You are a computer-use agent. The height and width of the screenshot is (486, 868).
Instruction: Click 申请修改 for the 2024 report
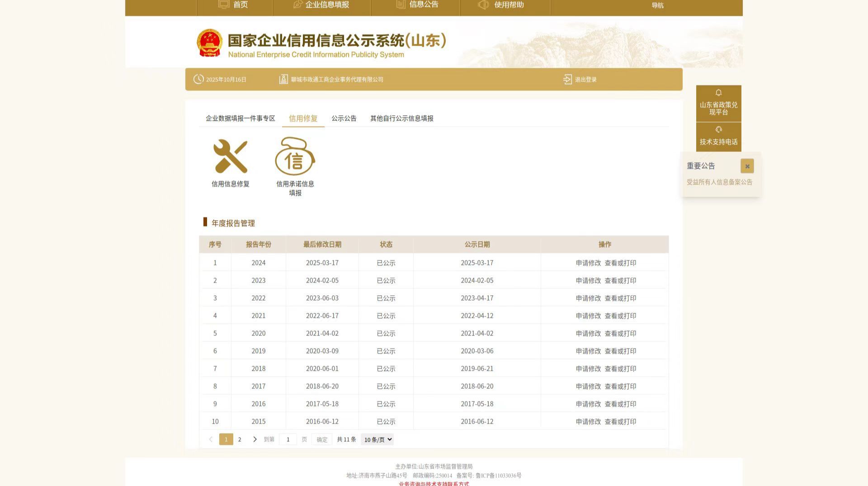pyautogui.click(x=588, y=263)
